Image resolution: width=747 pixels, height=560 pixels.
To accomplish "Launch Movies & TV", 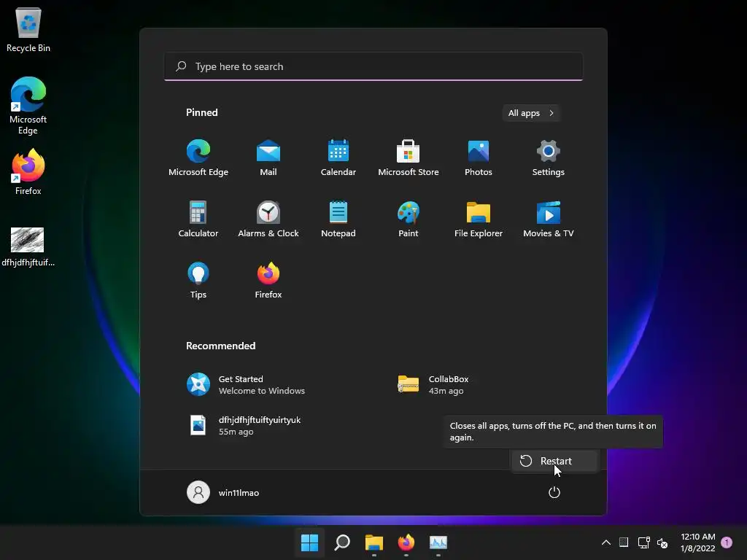I will point(549,219).
